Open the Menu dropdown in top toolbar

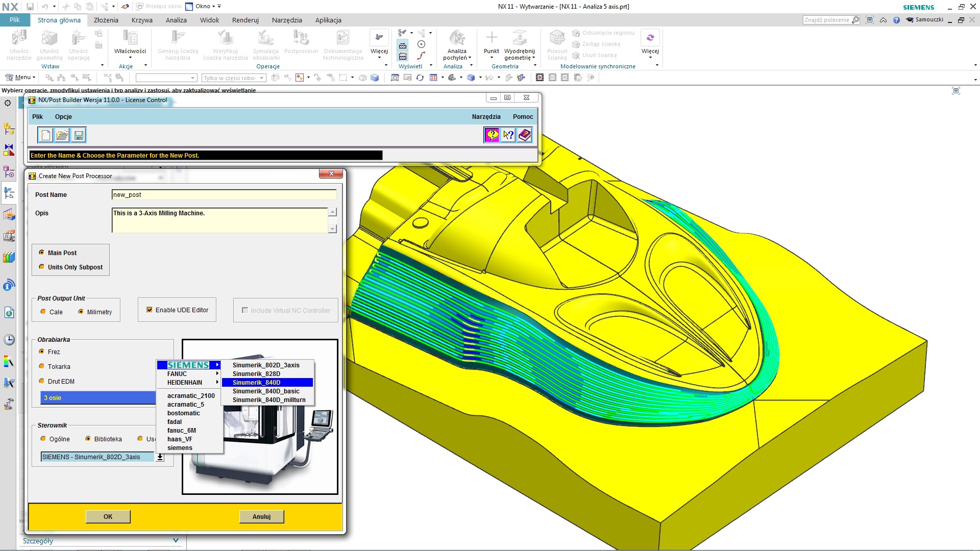(x=20, y=78)
